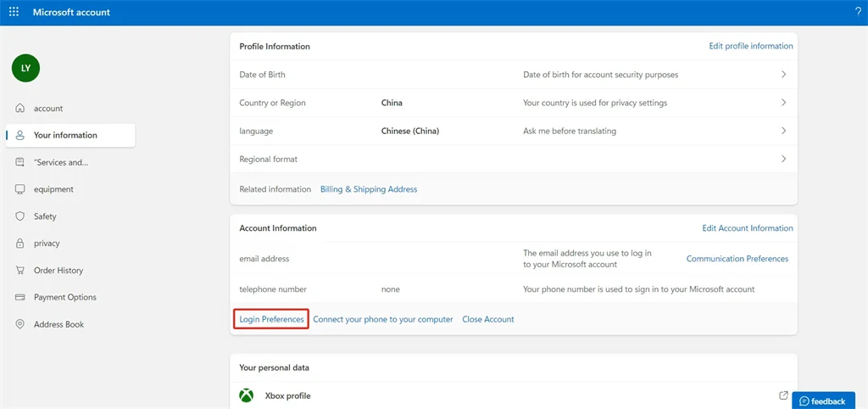Expand the Date of Birth row chevron
This screenshot has width=868, height=409.
[x=783, y=75]
